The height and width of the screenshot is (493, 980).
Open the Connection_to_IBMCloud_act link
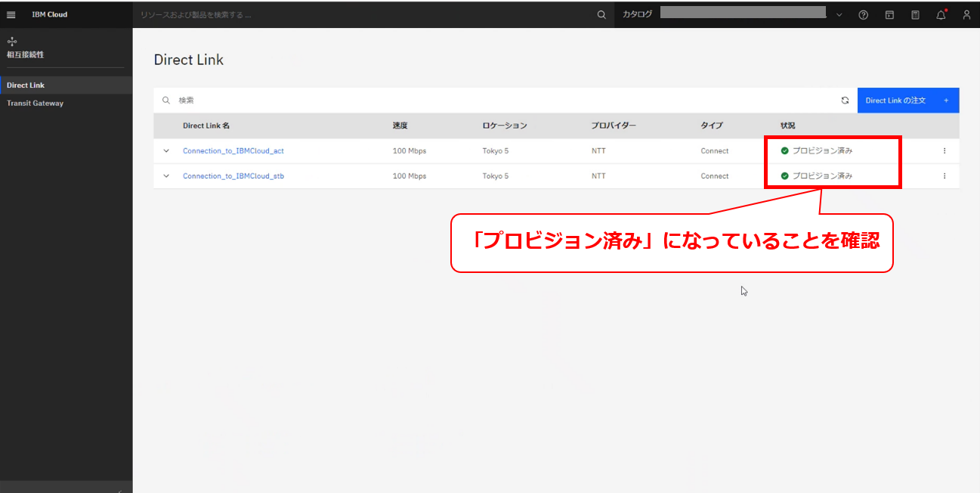tap(233, 150)
